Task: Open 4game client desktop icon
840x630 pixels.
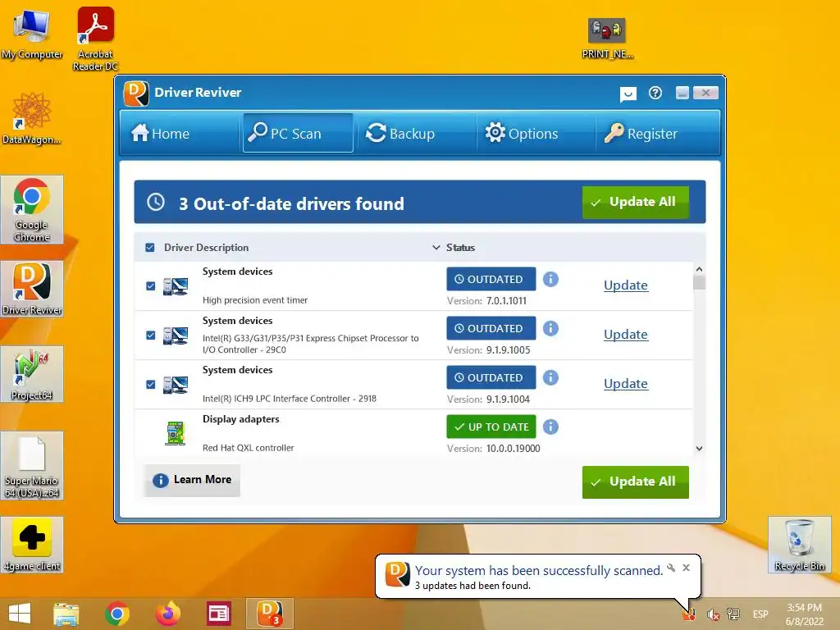Action: [32, 545]
